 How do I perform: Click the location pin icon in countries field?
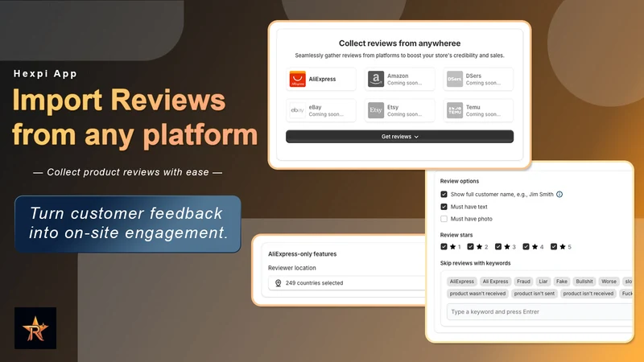(278, 283)
